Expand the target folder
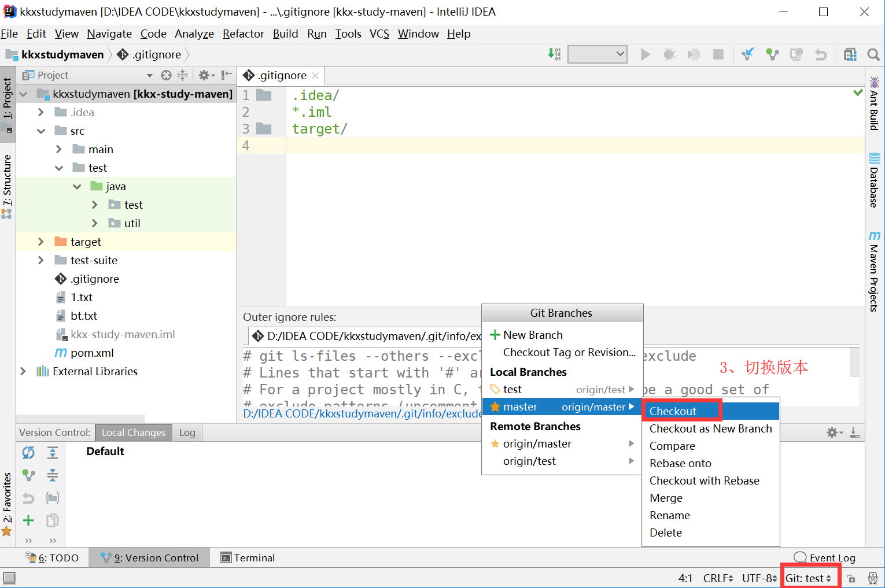The image size is (885, 588). coord(40,242)
